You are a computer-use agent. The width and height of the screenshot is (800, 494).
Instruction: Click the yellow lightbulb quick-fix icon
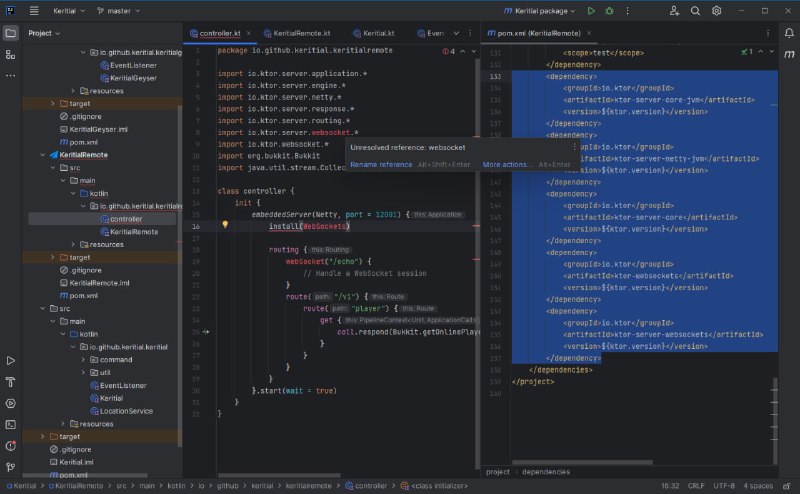225,225
